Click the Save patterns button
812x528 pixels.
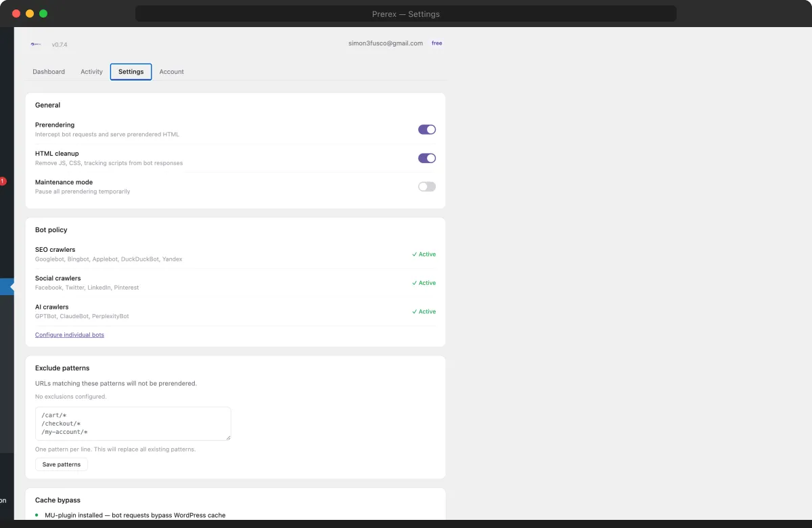[61, 464]
